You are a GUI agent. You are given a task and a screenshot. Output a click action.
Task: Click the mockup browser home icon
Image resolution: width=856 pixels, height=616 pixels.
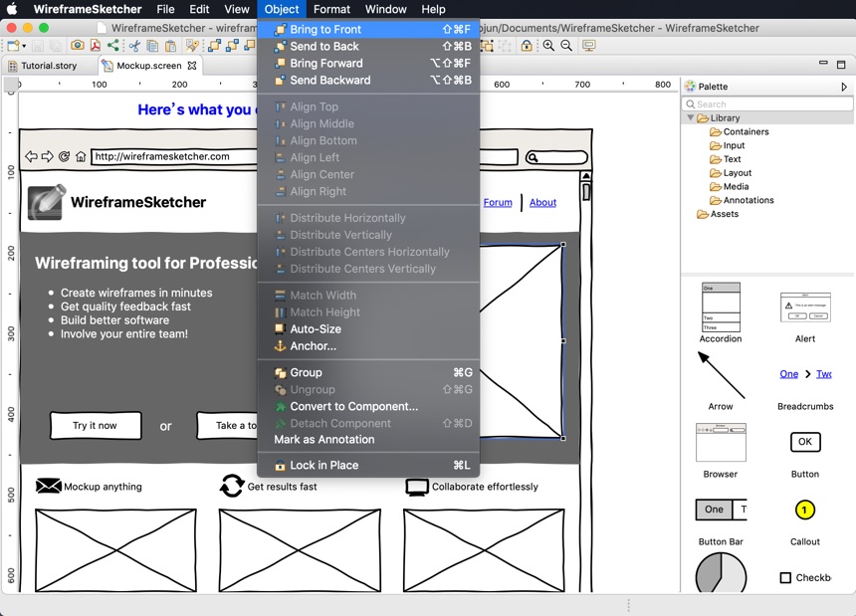81,157
